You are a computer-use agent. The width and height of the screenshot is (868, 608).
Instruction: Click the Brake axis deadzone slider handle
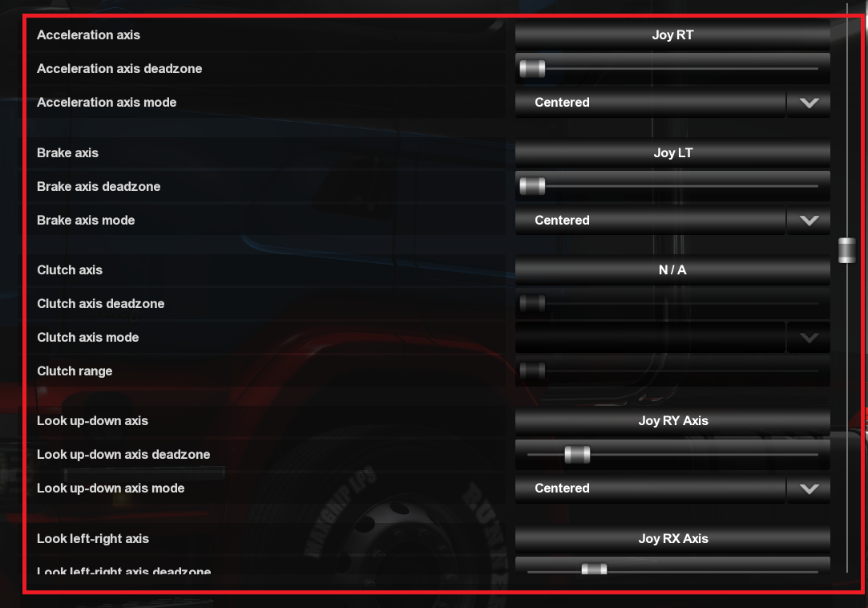coord(532,186)
